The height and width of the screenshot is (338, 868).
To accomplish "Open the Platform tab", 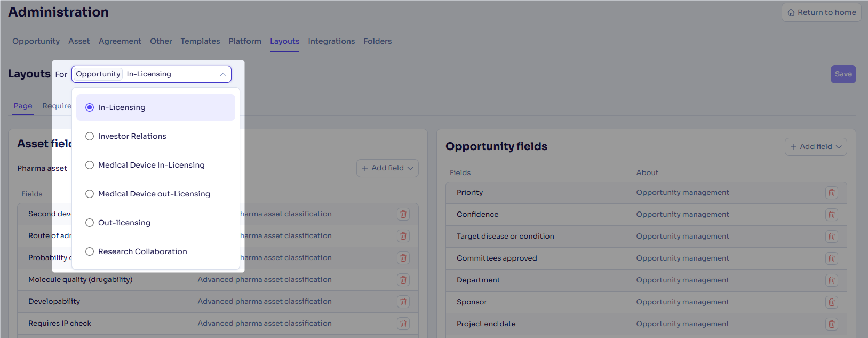I will coord(245,41).
